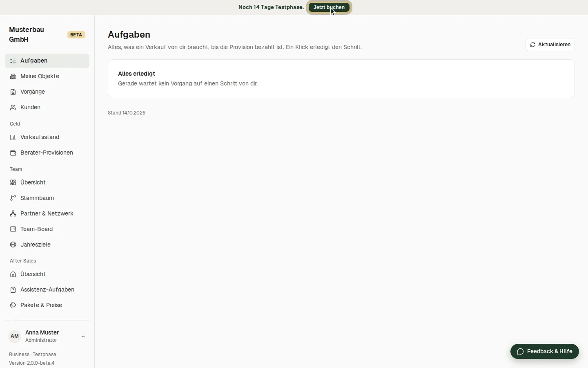Click the Stammbaum branch icon
Viewport: 588px width, 368px height.
click(13, 198)
